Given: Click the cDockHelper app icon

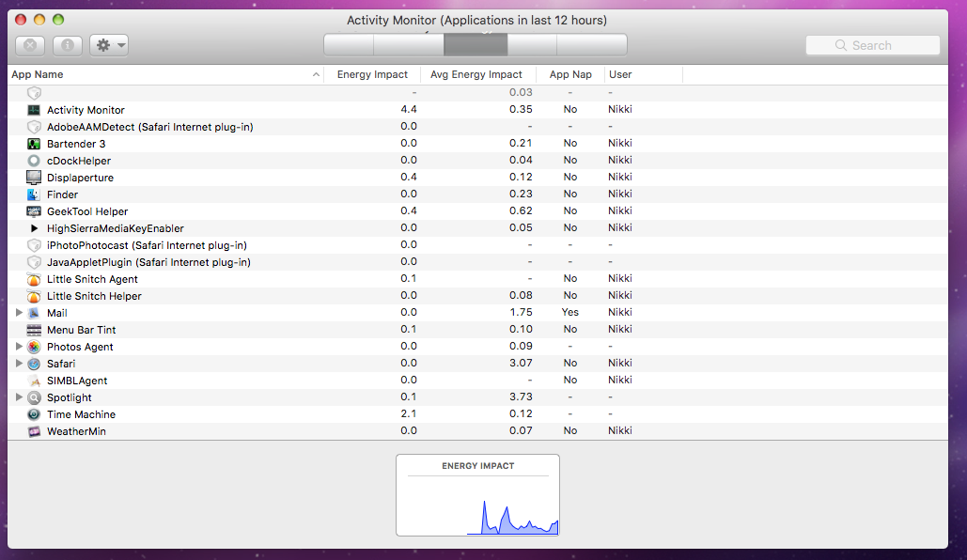Looking at the screenshot, I should click(x=34, y=161).
